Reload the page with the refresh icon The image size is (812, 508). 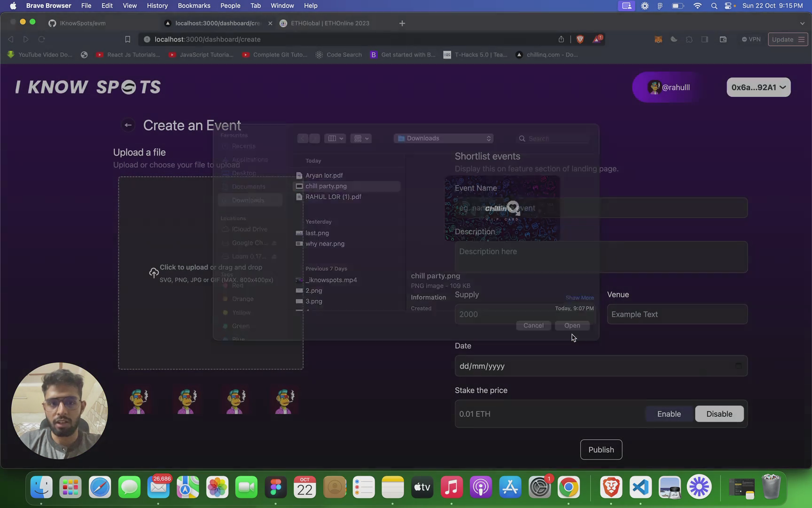pos(41,40)
